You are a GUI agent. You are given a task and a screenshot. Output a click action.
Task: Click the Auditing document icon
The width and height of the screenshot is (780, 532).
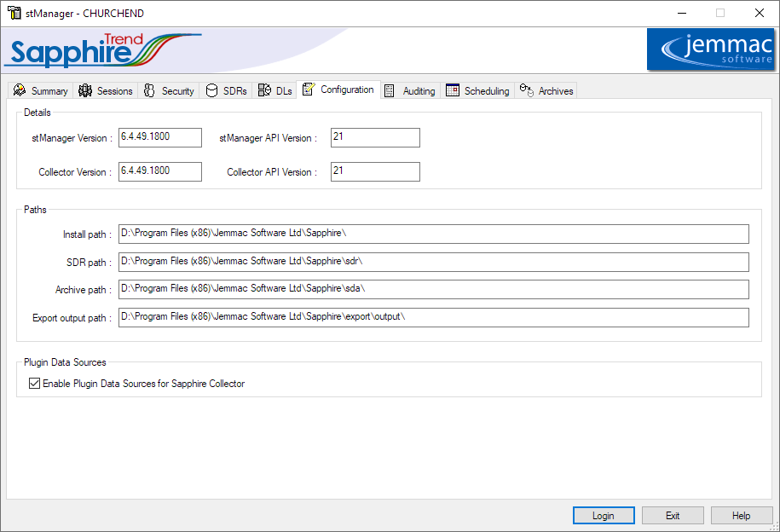click(x=390, y=90)
